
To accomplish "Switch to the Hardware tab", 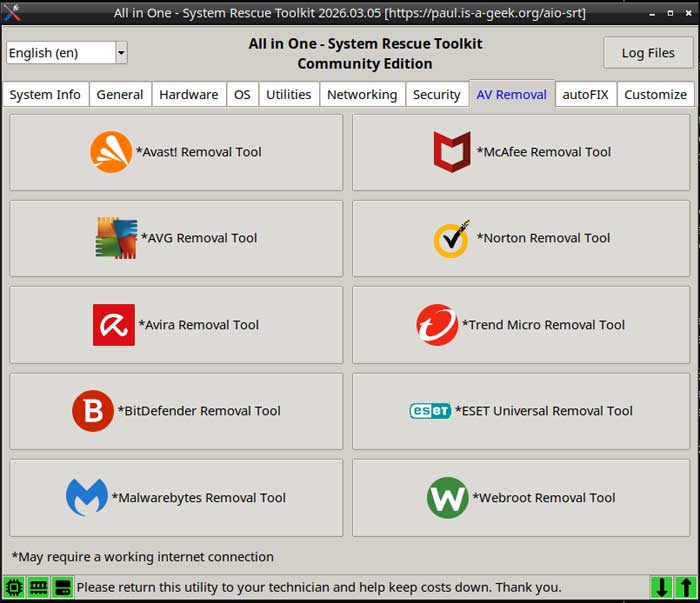I will point(189,95).
